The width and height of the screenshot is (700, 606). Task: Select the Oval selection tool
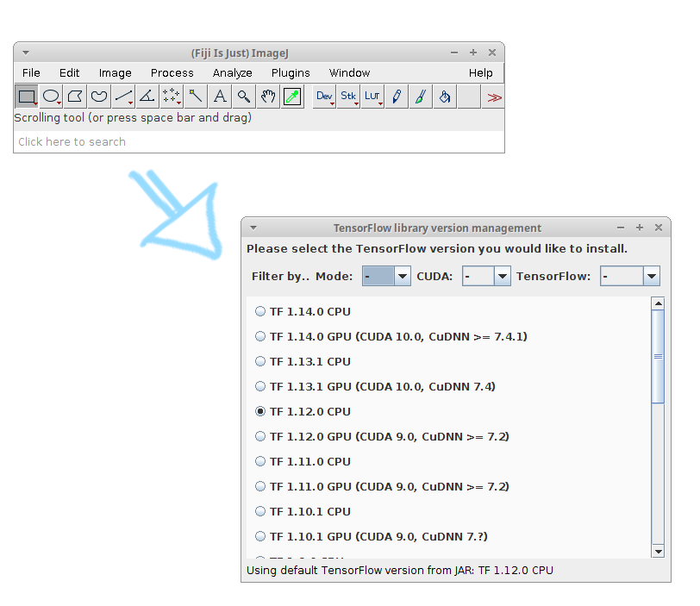point(51,97)
